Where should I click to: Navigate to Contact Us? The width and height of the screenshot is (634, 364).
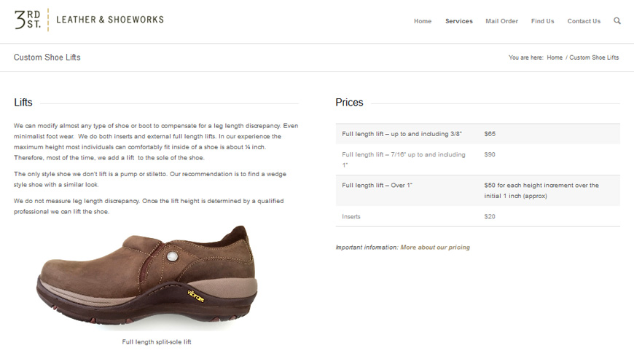[x=584, y=21]
